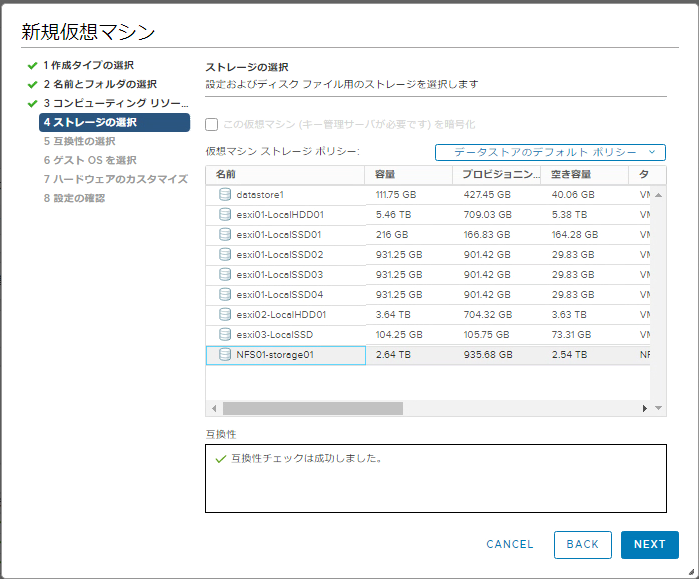Click the dialog resize grip icon
This screenshot has width=699, height=579.
tap(691, 572)
